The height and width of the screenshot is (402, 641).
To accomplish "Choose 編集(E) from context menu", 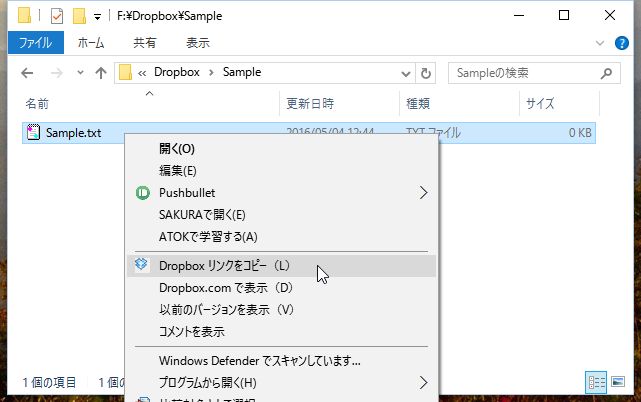I will (x=281, y=171).
